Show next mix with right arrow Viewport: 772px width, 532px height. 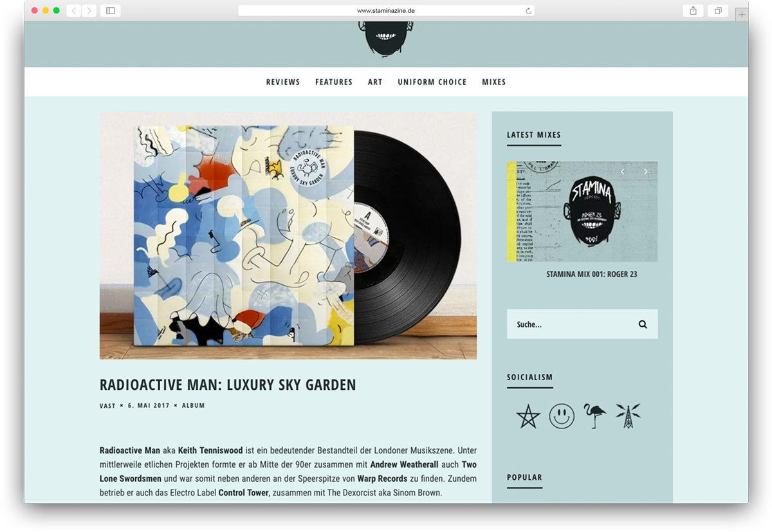pyautogui.click(x=645, y=172)
